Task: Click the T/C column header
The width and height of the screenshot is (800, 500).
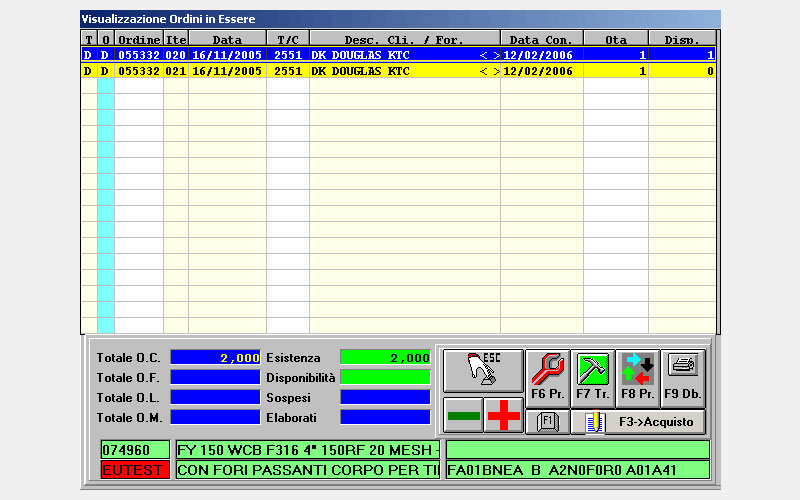Action: pos(288,39)
